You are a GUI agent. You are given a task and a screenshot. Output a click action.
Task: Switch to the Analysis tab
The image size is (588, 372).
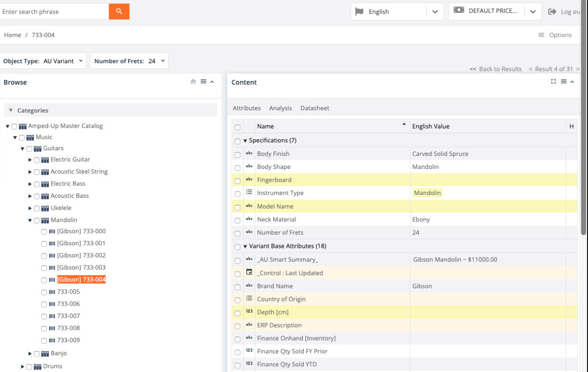(x=280, y=108)
